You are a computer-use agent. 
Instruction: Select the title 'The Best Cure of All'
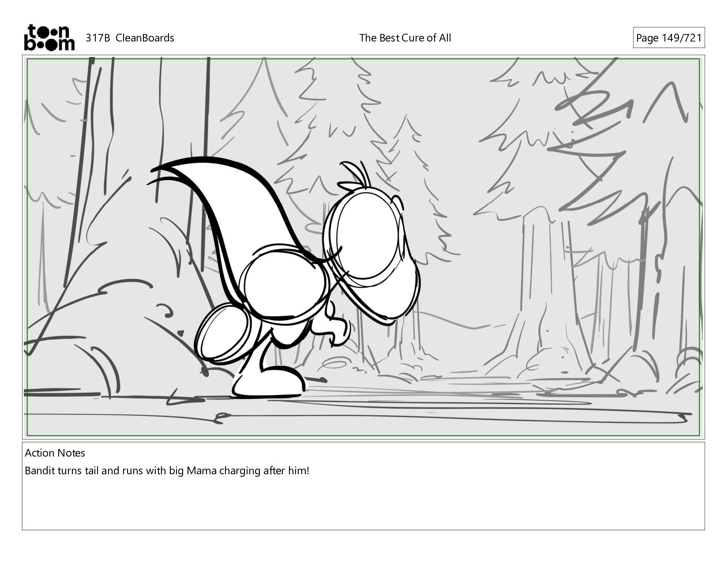point(405,38)
